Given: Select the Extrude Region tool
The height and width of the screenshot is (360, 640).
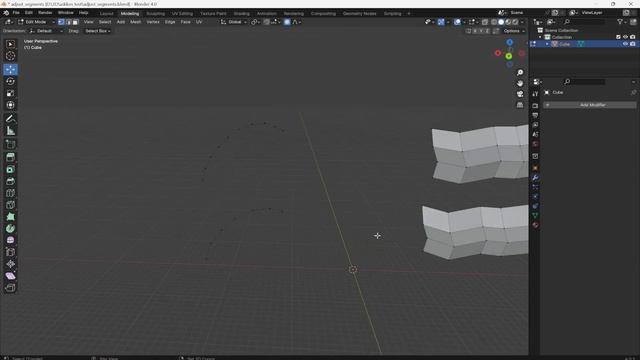Looking at the screenshot, I should pyautogui.click(x=11, y=157).
